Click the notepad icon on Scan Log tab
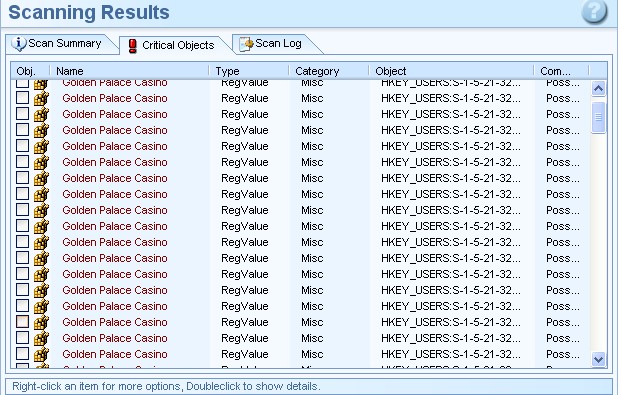The width and height of the screenshot is (621, 395). (x=246, y=44)
